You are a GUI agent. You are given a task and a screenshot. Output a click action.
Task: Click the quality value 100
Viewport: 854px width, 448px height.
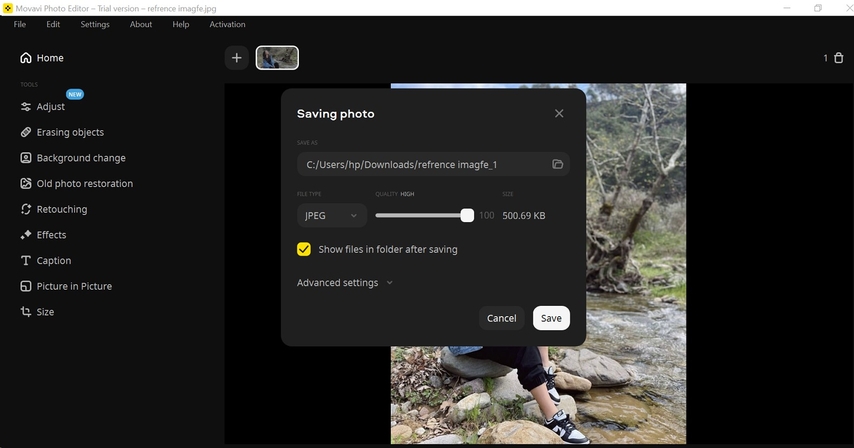(x=486, y=216)
